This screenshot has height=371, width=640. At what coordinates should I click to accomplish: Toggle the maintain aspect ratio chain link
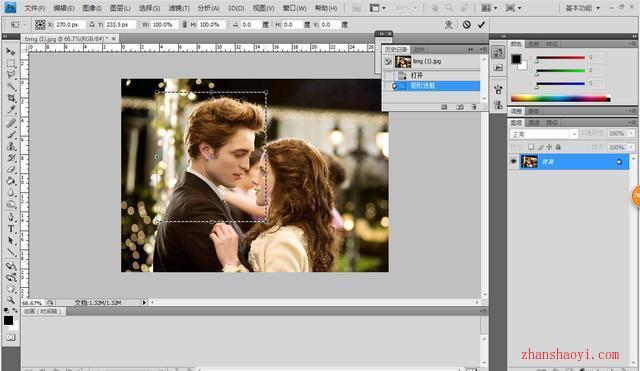(184, 24)
